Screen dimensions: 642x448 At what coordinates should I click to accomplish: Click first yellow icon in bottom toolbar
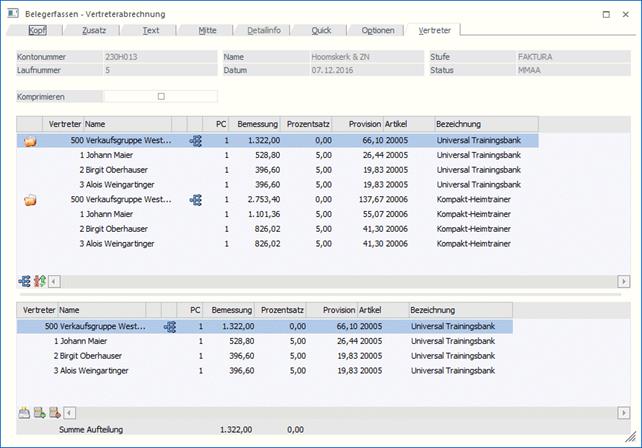point(24,412)
